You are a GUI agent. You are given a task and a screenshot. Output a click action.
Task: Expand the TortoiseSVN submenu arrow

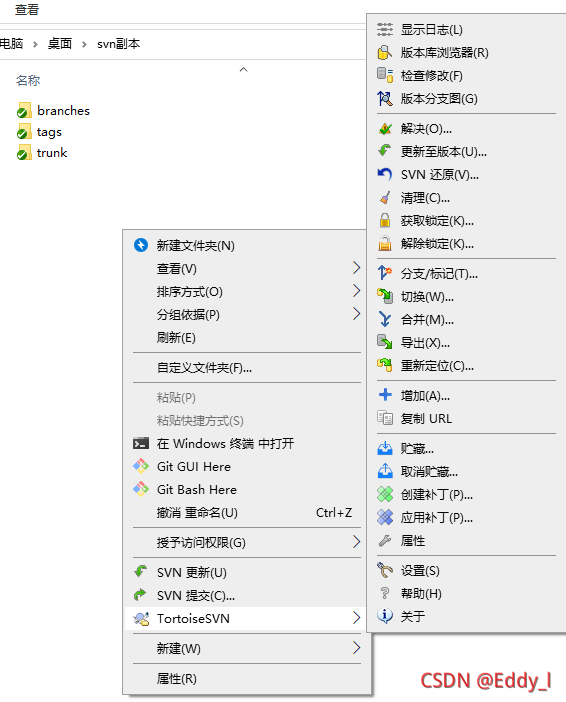coord(356,618)
